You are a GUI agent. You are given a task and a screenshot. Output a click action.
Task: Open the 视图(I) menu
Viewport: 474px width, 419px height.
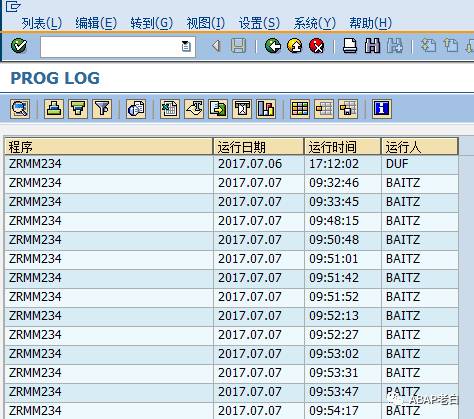point(206,23)
